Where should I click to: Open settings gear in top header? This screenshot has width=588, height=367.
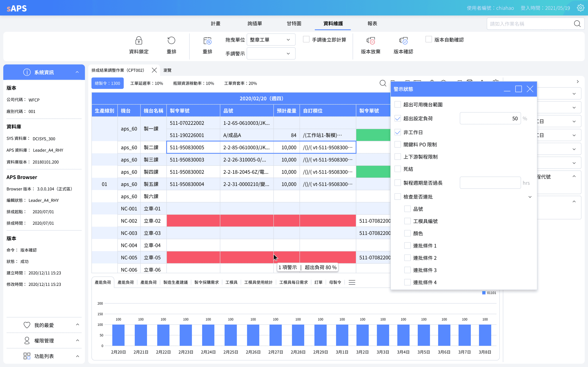pyautogui.click(x=580, y=8)
